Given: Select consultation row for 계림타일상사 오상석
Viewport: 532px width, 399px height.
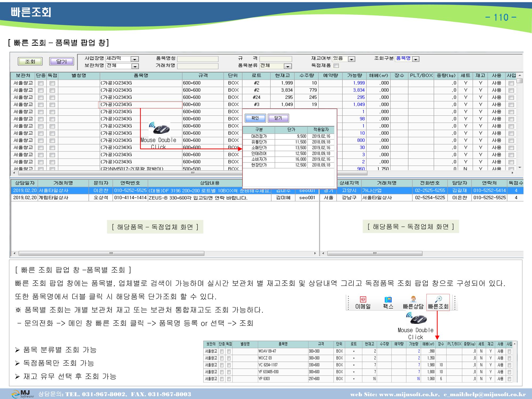Looking at the screenshot, I should click(x=165, y=198).
